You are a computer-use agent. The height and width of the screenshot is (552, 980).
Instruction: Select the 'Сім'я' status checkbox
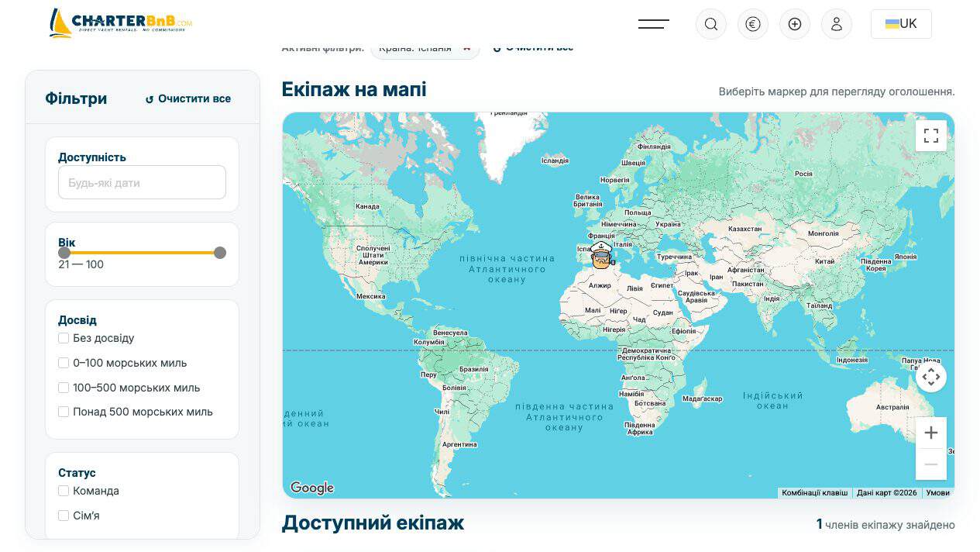64,516
